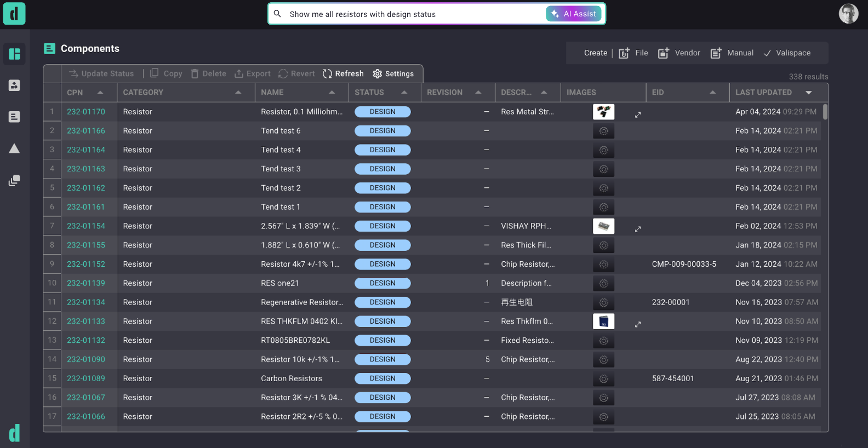Open the layered copies sidebar item
This screenshot has height=448, width=868.
click(x=14, y=181)
